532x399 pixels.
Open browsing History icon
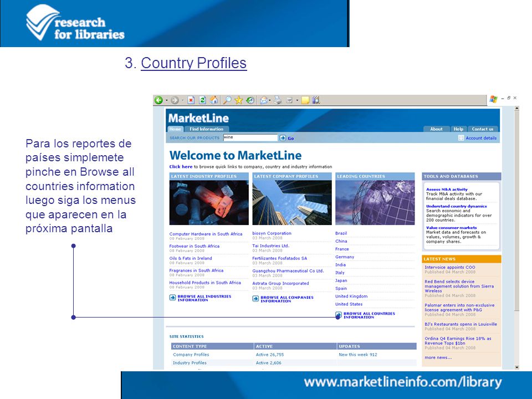point(250,100)
